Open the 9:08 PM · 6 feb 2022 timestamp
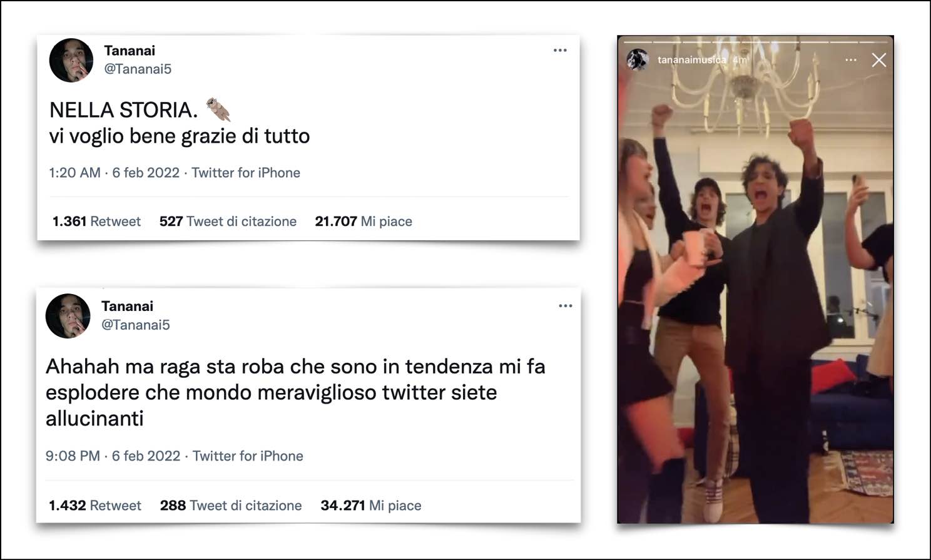Viewport: 931px width, 560px height. (x=113, y=456)
